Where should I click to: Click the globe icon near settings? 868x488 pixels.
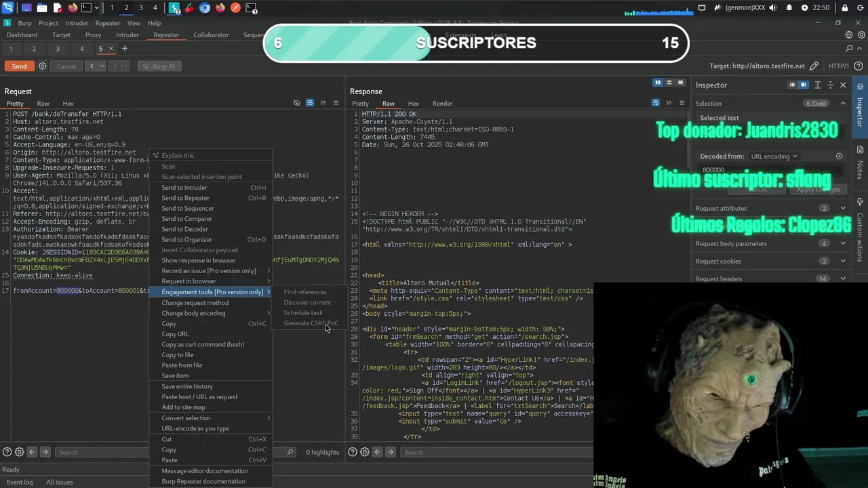849,35
